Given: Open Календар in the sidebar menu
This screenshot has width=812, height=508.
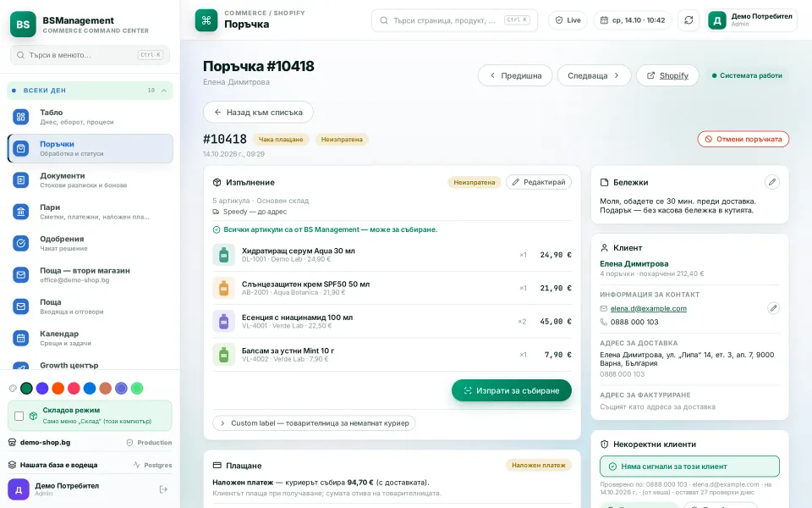Looking at the screenshot, I should click(x=91, y=338).
